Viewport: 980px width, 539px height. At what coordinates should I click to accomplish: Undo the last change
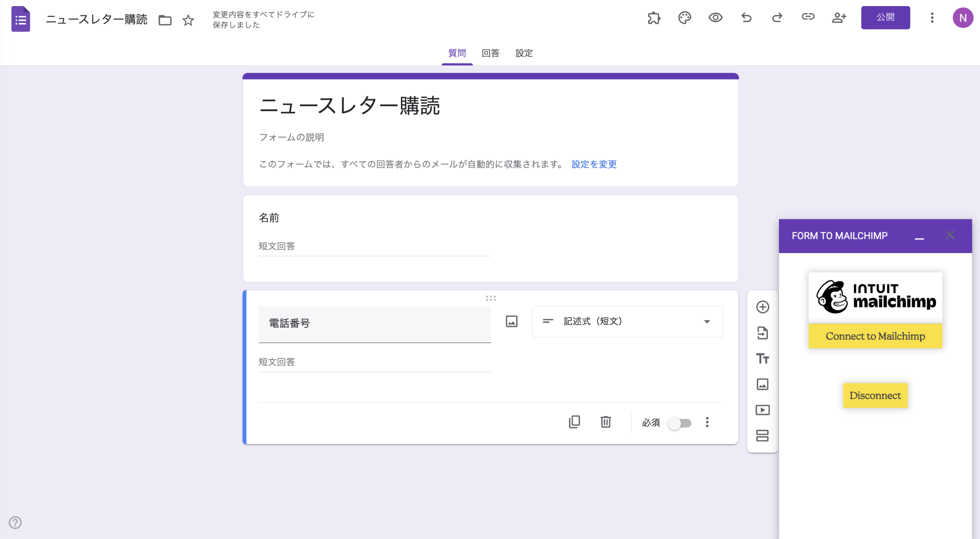(x=746, y=18)
